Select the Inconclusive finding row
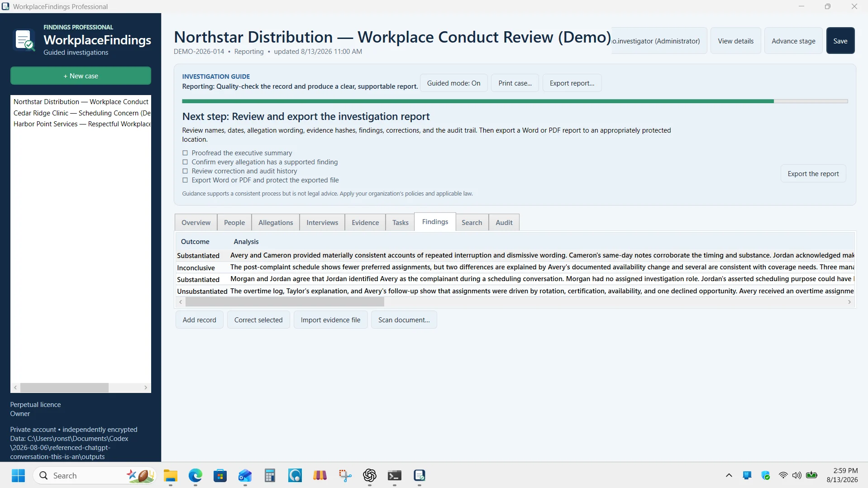This screenshot has width=868, height=488. (x=515, y=268)
